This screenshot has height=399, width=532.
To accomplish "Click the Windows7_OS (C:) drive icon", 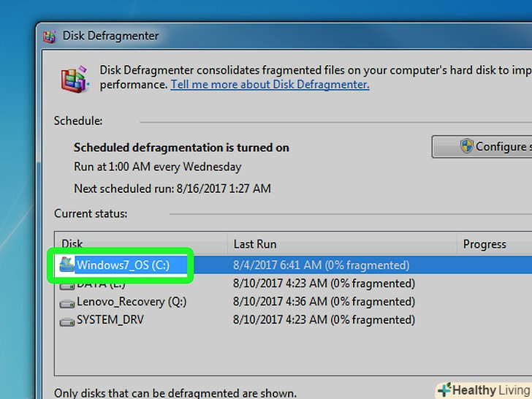I will pos(66,265).
